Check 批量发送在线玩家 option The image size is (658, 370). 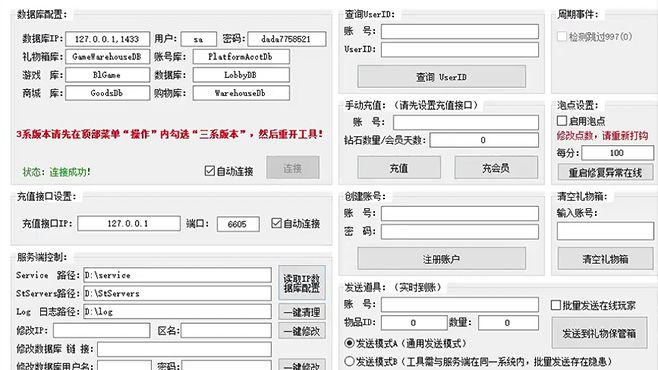click(556, 305)
